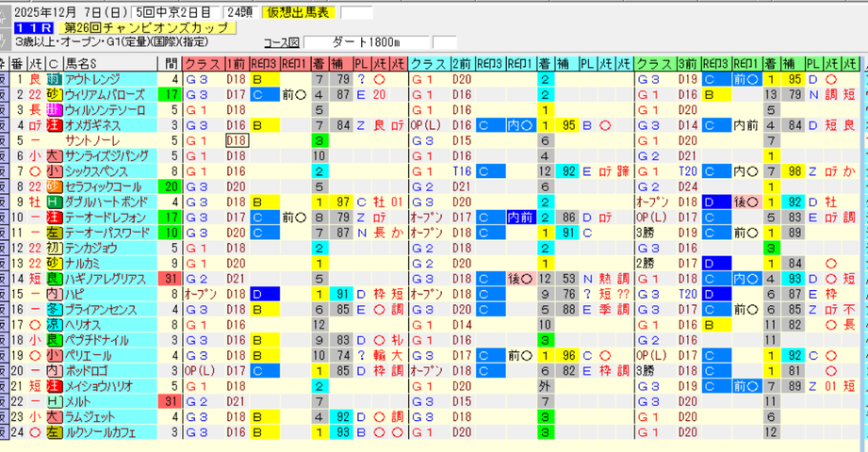Sort by the 馬名S column header

click(x=109, y=64)
